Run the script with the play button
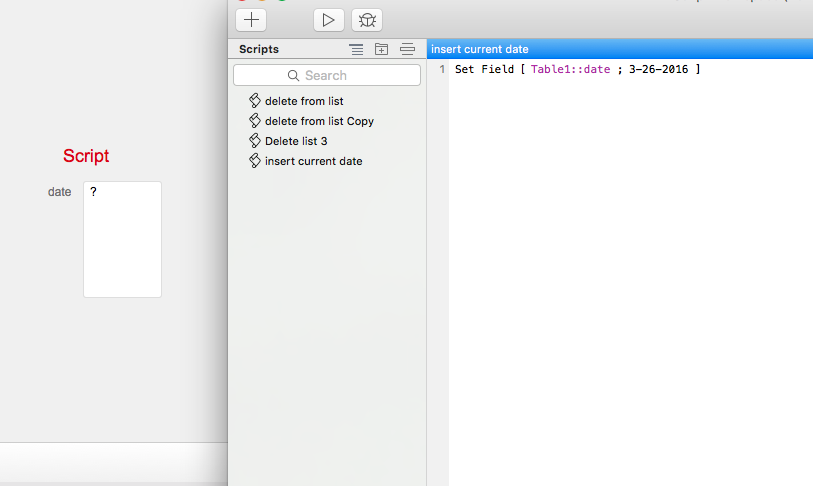 (328, 20)
